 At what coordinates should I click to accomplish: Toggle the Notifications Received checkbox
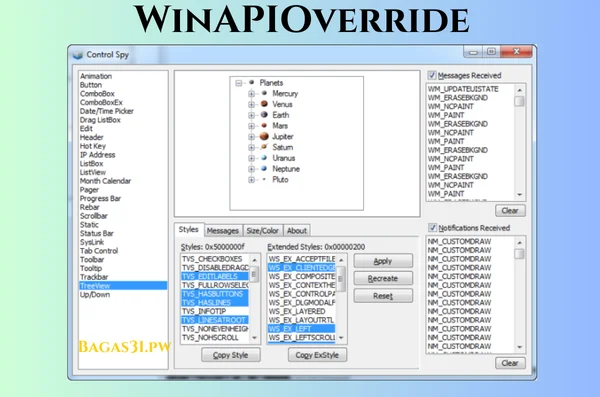[432, 228]
